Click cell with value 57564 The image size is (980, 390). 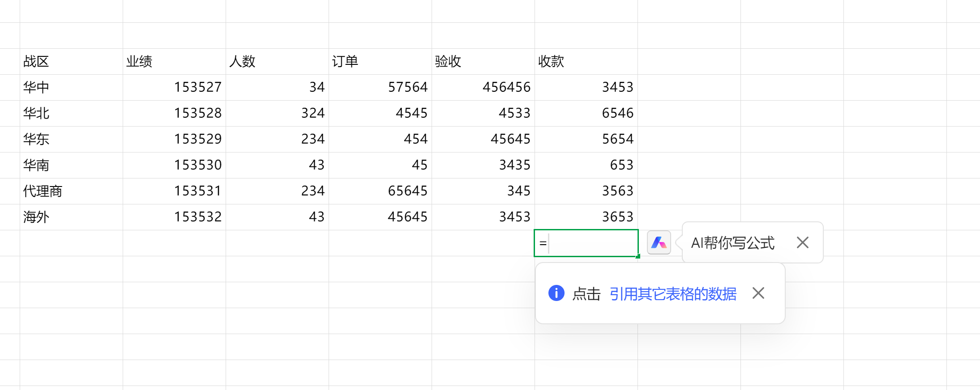click(380, 87)
